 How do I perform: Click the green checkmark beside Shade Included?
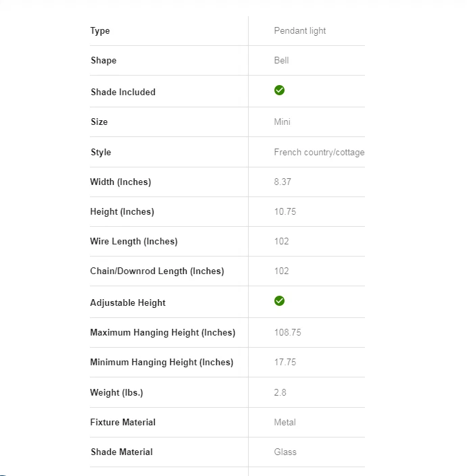coord(279,90)
